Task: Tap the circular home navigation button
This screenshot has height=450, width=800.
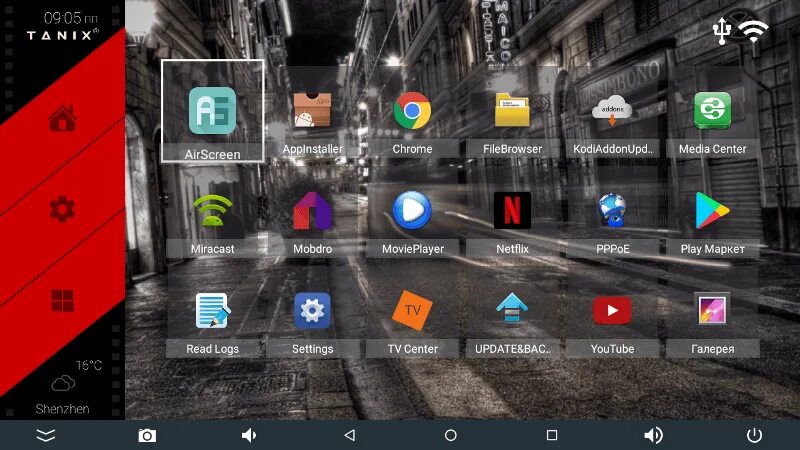Action: 451,435
